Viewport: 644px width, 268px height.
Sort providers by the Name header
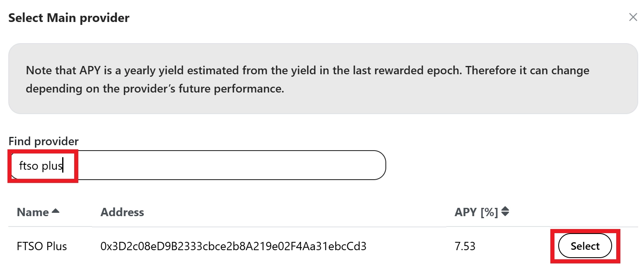pos(33,212)
